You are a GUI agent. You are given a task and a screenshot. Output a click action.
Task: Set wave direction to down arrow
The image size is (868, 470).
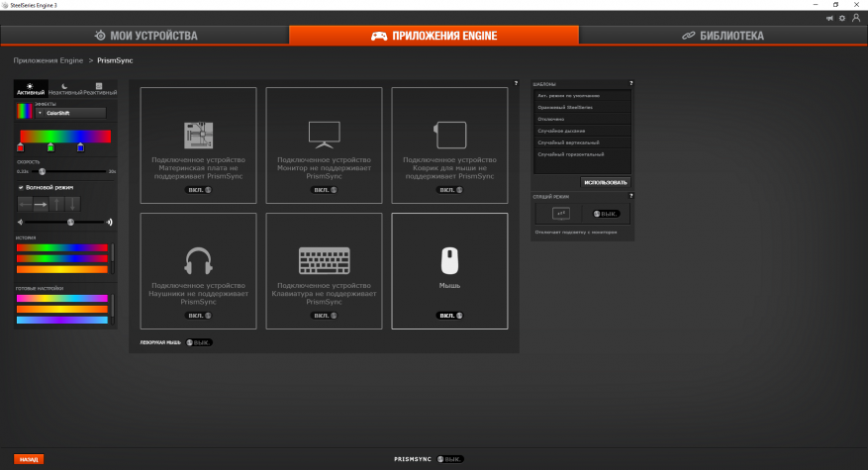pyautogui.click(x=72, y=204)
